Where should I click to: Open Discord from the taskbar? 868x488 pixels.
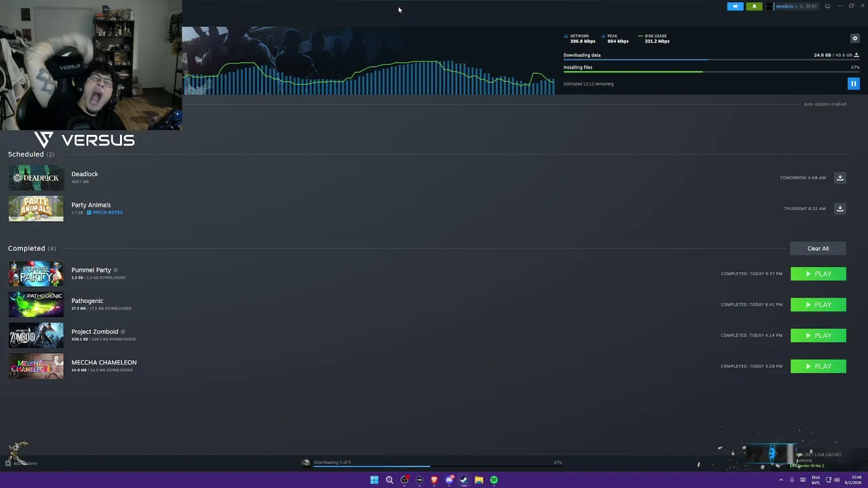point(449,480)
